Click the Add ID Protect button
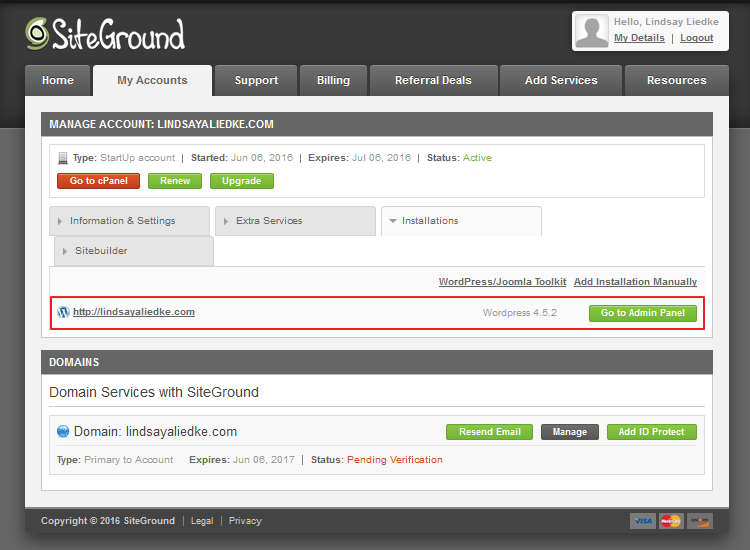 point(651,432)
